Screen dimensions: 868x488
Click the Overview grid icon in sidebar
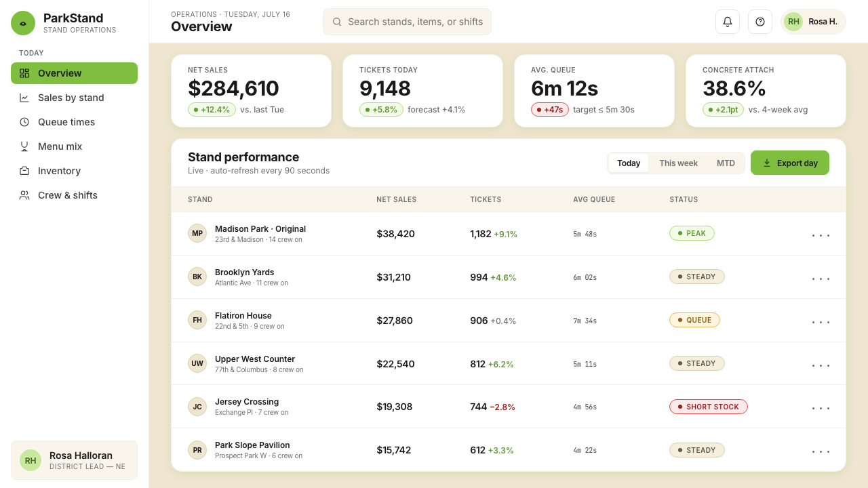[24, 73]
